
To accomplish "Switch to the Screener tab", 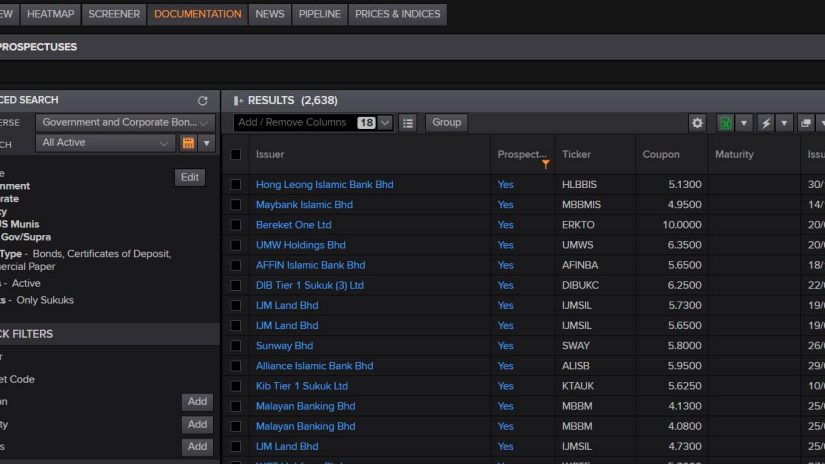I will (114, 14).
